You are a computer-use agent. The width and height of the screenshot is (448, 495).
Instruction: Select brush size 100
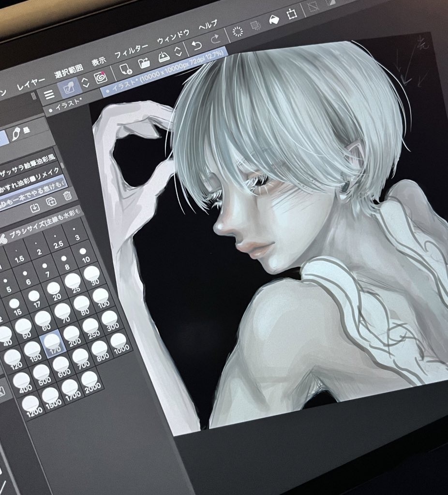[102, 299]
